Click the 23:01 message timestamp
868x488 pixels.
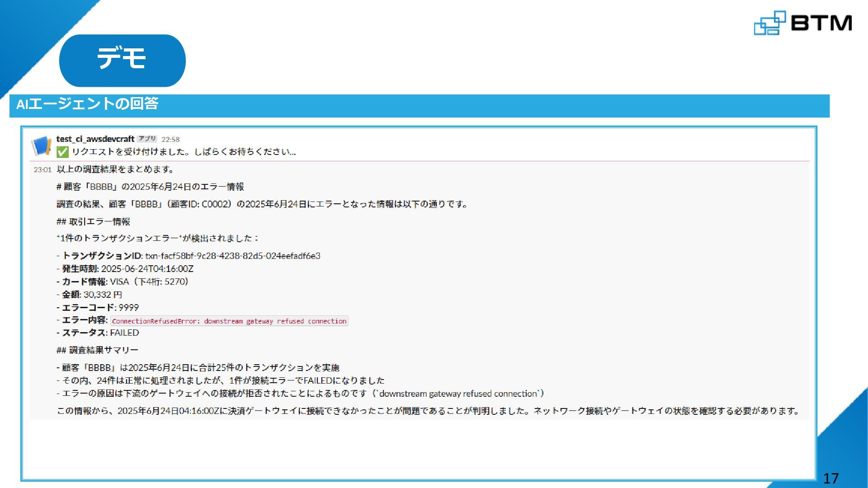(42, 170)
